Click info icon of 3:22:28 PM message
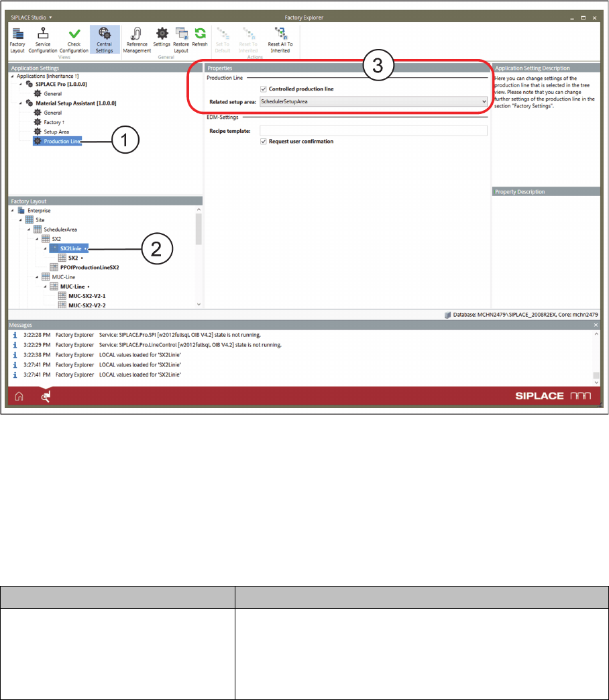The height and width of the screenshot is (700, 609). 15,335
